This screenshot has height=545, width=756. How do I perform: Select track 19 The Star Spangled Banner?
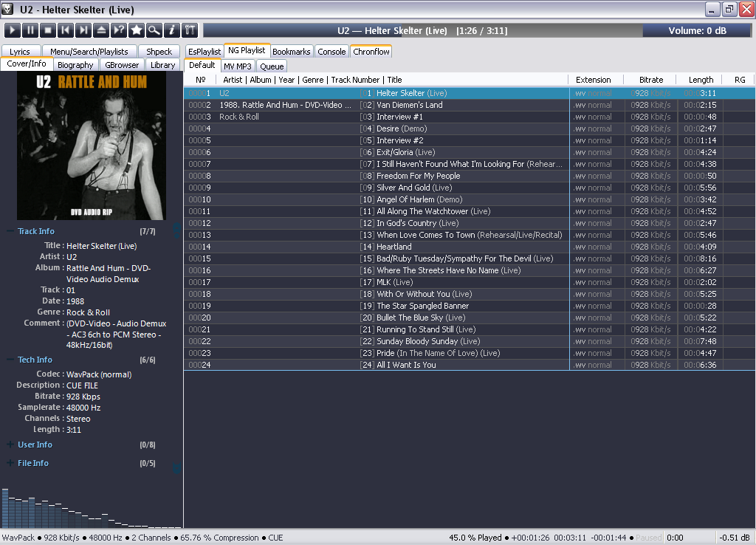click(469, 306)
